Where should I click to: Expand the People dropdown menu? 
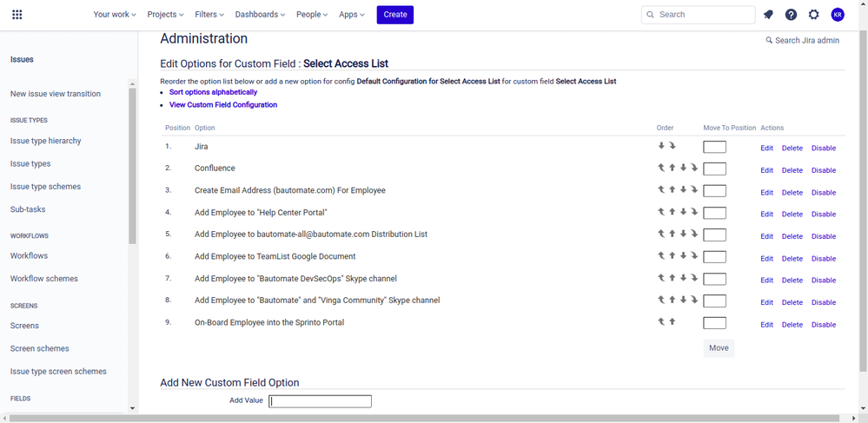pos(312,15)
